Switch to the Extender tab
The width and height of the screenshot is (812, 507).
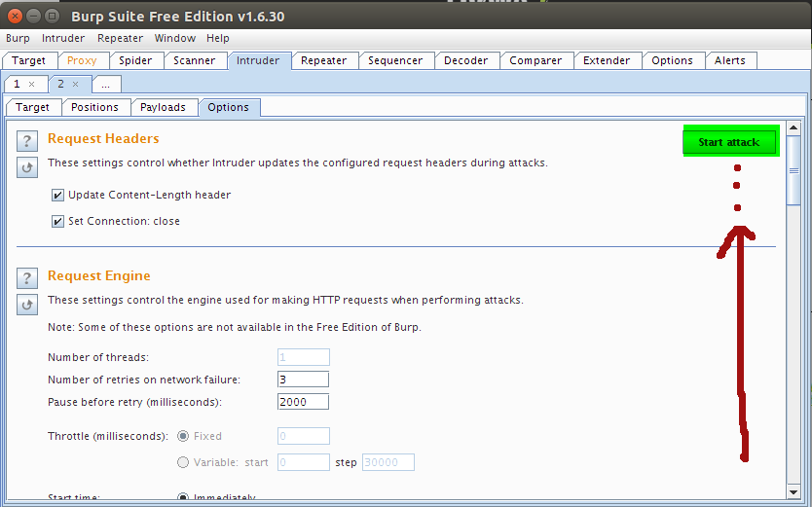(607, 60)
